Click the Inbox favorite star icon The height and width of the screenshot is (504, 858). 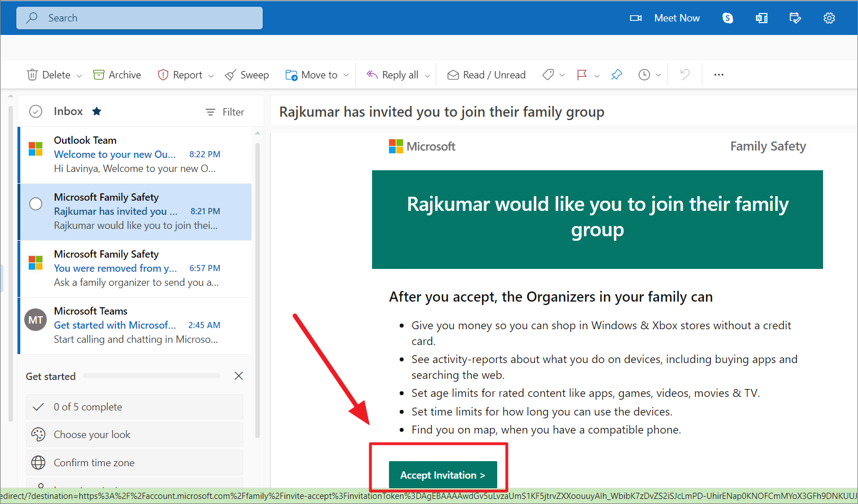97,111
